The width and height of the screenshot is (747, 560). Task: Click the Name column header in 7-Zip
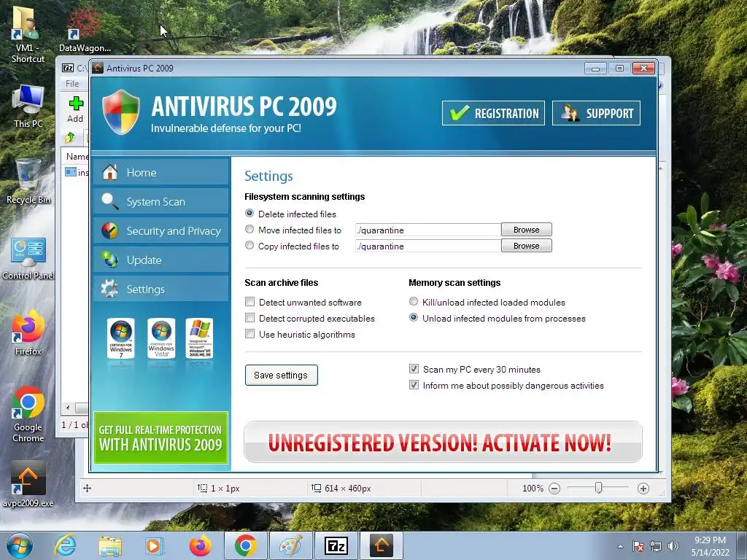(x=76, y=156)
